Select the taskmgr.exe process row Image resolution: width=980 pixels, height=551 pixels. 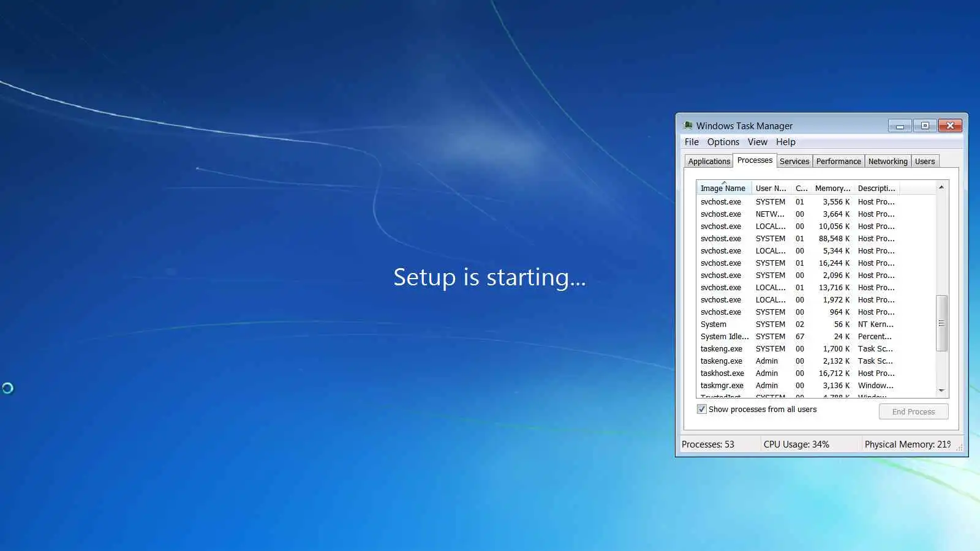pyautogui.click(x=816, y=386)
